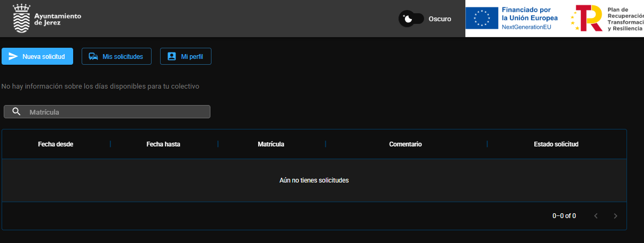This screenshot has height=243, width=644.
Task: Toggle the Oscuro dark mode switch
Action: tap(411, 19)
